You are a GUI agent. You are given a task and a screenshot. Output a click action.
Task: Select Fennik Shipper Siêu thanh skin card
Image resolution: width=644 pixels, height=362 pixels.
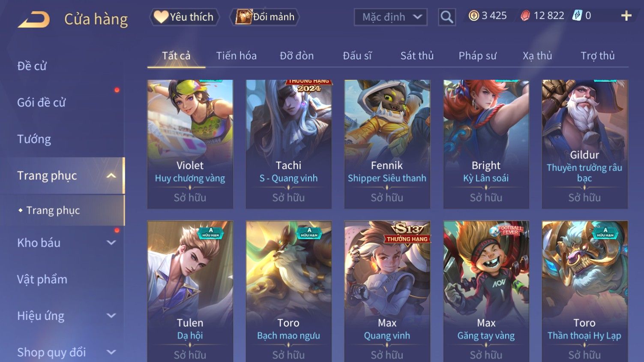[x=387, y=144]
